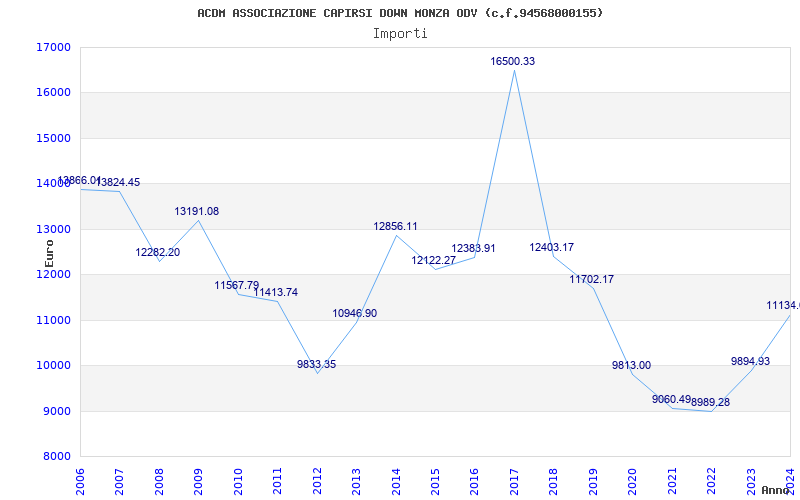Click the Importi subtitle
The image size is (800, 500).
[x=400, y=34]
